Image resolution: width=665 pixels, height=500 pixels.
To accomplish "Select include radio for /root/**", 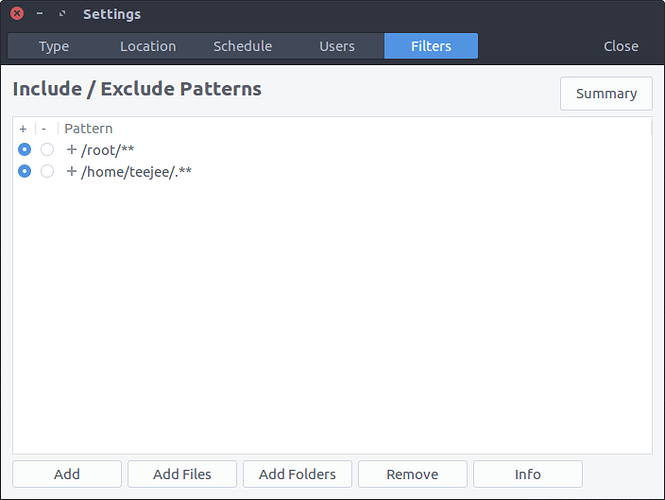I will point(25,150).
